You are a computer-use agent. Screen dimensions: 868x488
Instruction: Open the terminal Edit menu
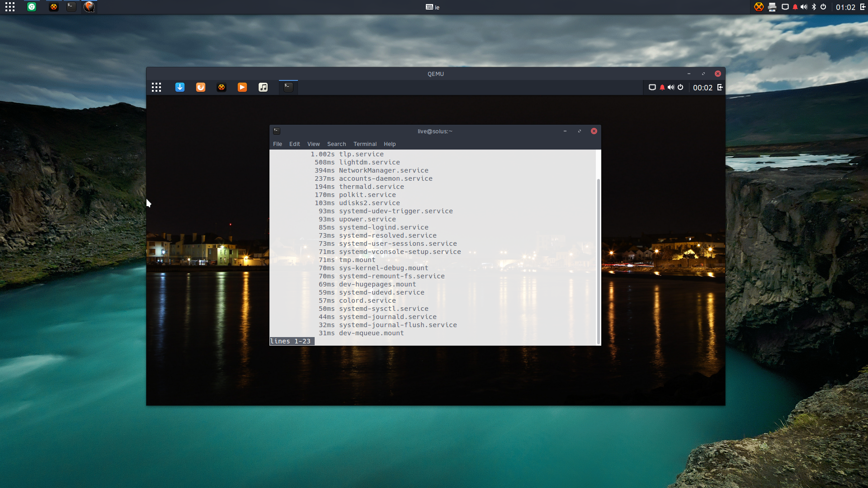pos(295,144)
